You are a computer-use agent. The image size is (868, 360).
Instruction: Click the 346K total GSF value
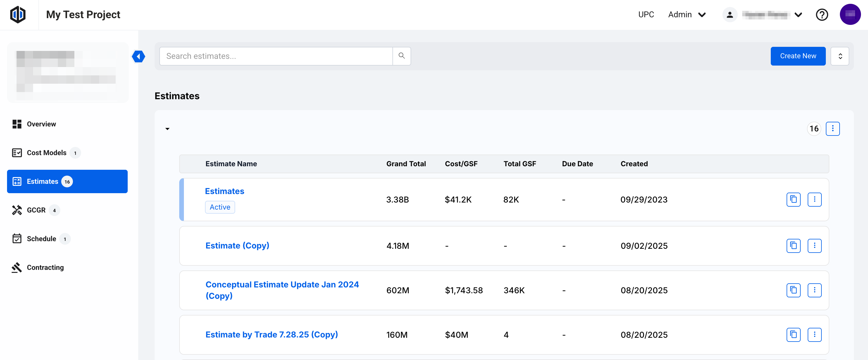514,290
